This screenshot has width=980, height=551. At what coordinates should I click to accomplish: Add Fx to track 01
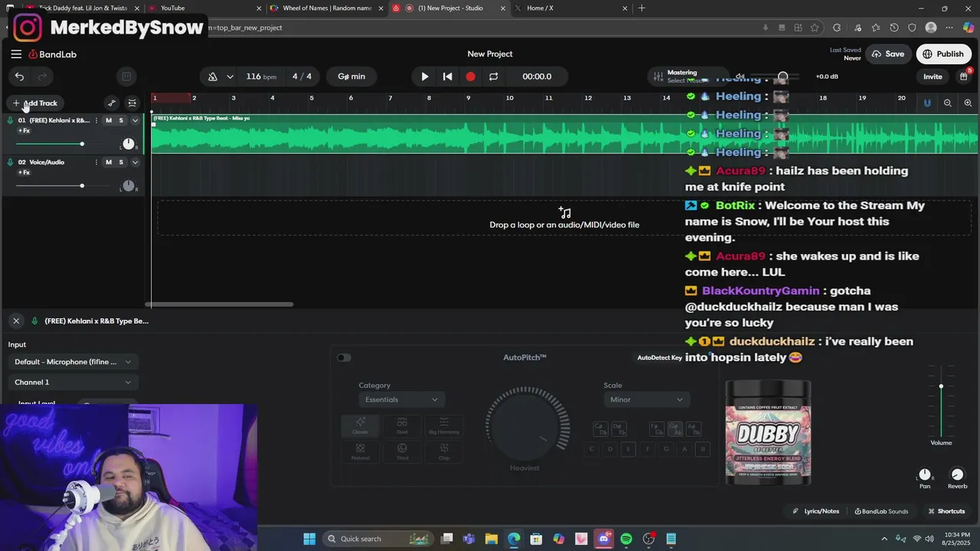point(24,131)
